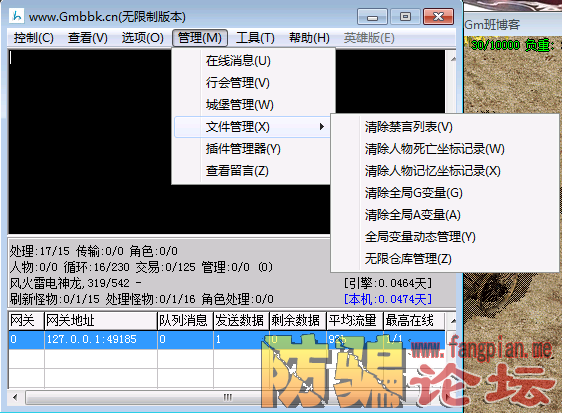Click the black log console area
This screenshot has height=413, width=562.
pyautogui.click(x=90, y=142)
